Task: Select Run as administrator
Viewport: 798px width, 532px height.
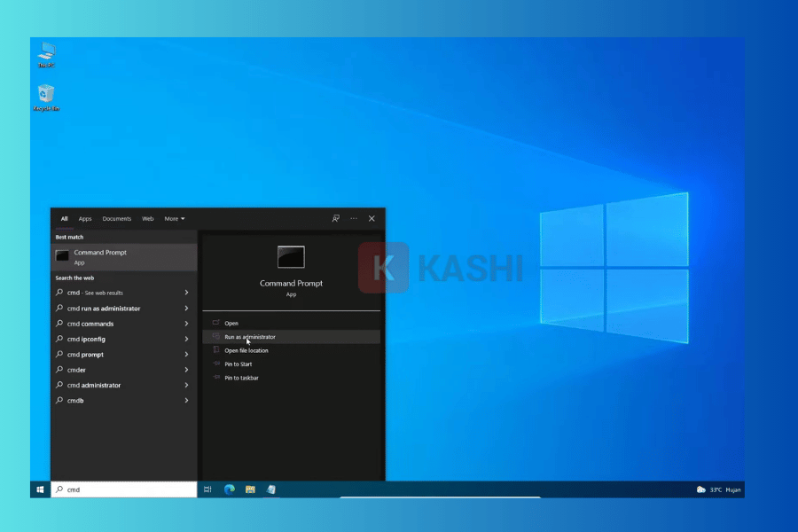Action: tap(250, 337)
